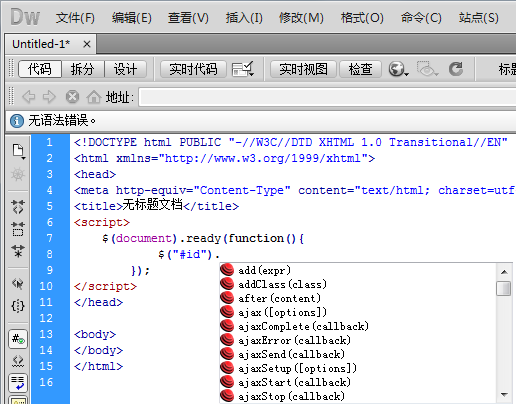Click the collapse selection icon
516x404 pixels.
pos(18,229)
